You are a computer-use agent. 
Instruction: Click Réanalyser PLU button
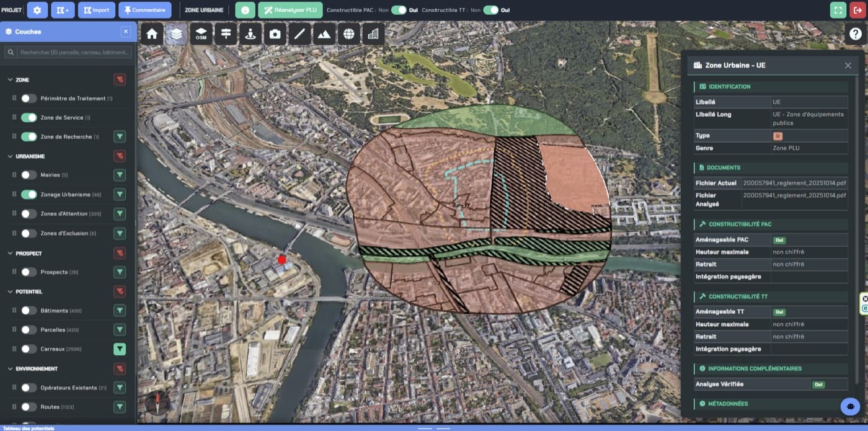point(290,10)
